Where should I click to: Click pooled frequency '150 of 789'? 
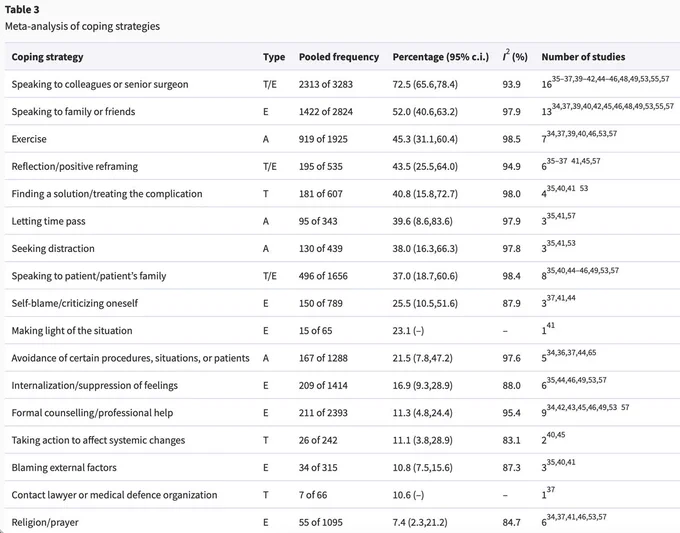pyautogui.click(x=320, y=303)
